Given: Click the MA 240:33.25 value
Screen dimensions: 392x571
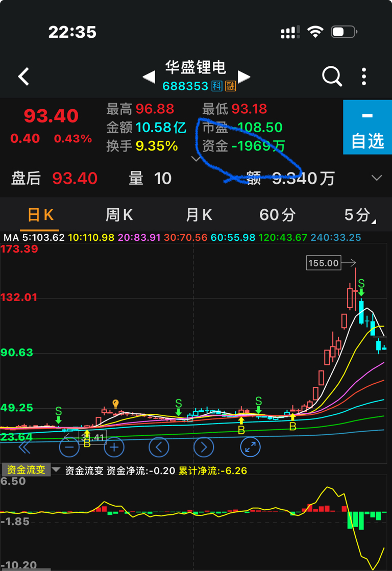Looking at the screenshot, I should (x=335, y=237).
